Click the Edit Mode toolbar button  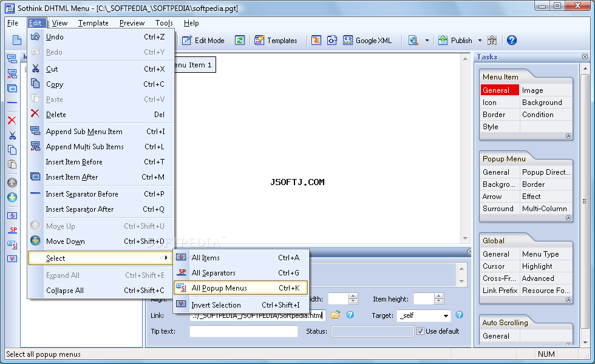point(203,40)
